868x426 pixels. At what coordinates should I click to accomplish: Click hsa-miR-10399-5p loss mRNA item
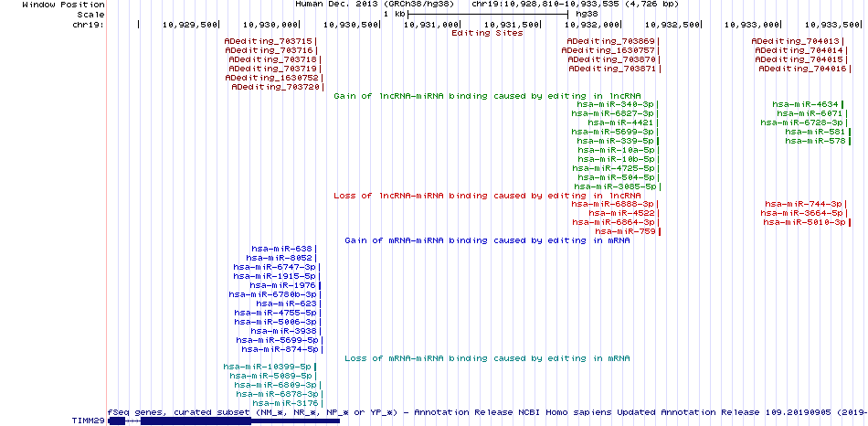point(270,367)
